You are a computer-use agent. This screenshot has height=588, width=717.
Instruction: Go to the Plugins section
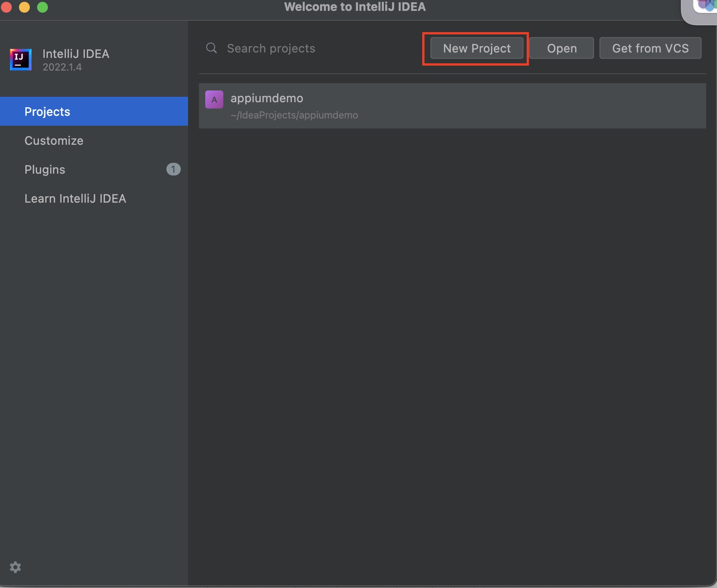point(45,170)
